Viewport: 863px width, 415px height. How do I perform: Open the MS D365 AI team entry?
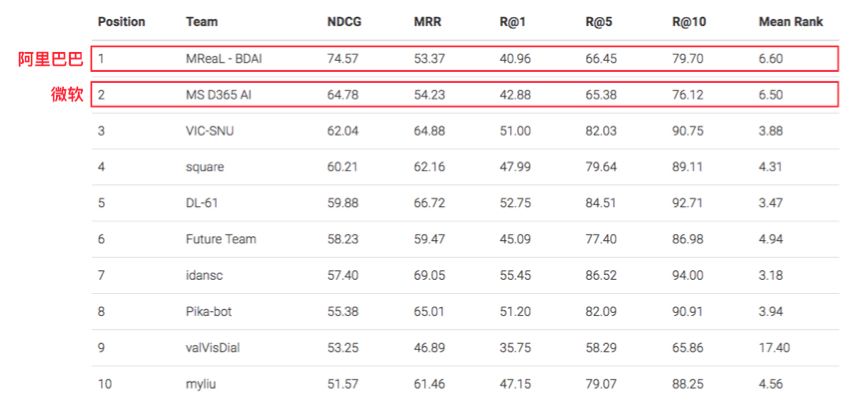[x=220, y=96]
